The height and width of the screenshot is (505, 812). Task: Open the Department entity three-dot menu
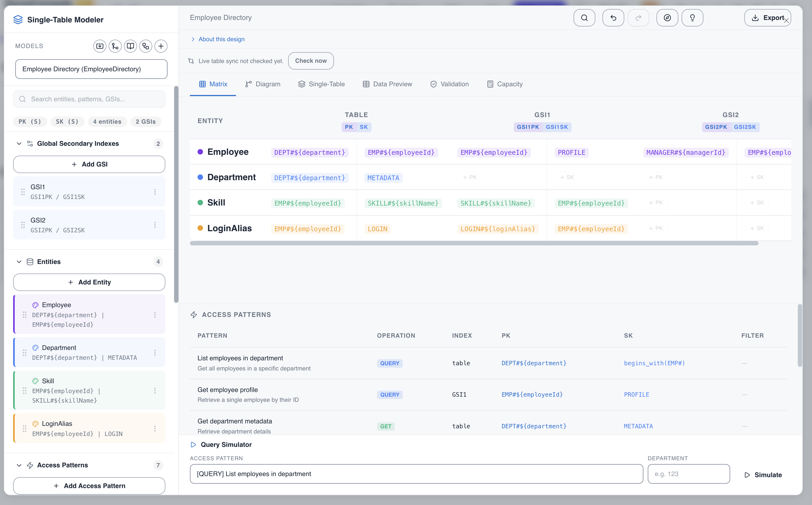[x=155, y=353]
